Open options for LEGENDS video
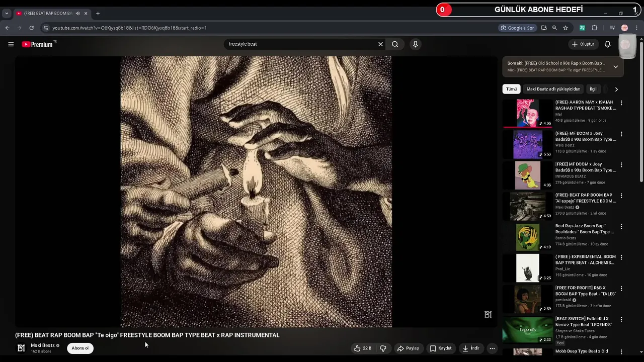644x362 pixels. [621, 319]
